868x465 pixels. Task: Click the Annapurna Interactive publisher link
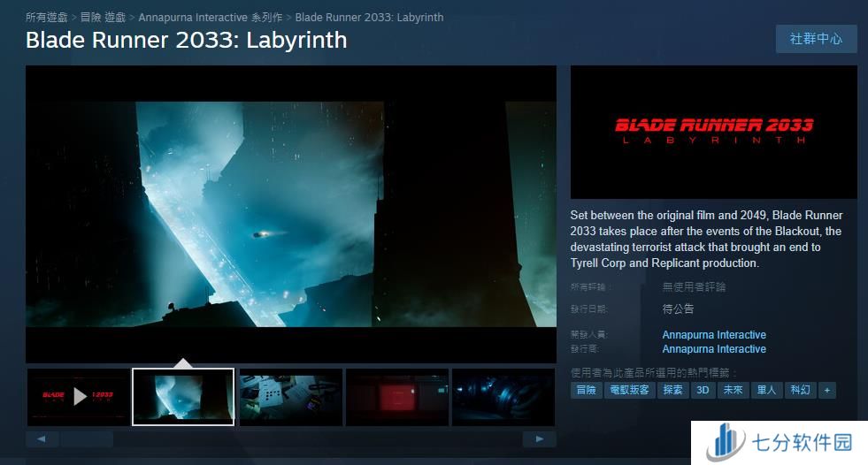pyautogui.click(x=714, y=349)
